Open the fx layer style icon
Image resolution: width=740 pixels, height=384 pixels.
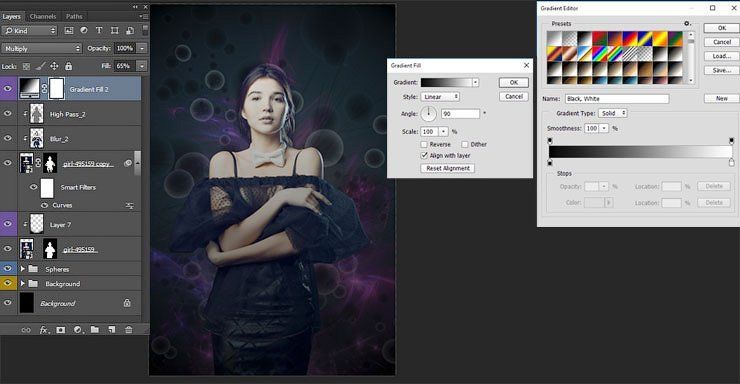tap(44, 330)
